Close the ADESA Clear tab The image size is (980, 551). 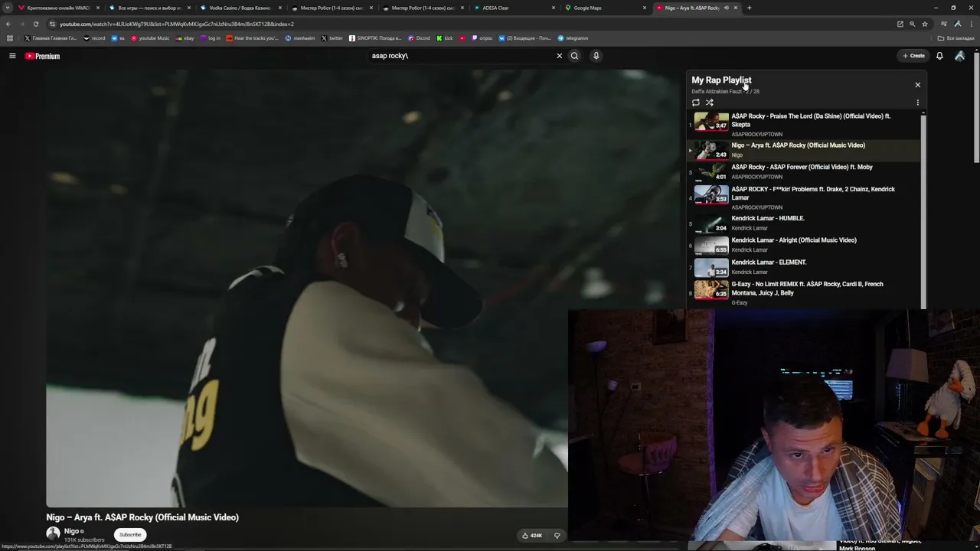tap(554, 8)
